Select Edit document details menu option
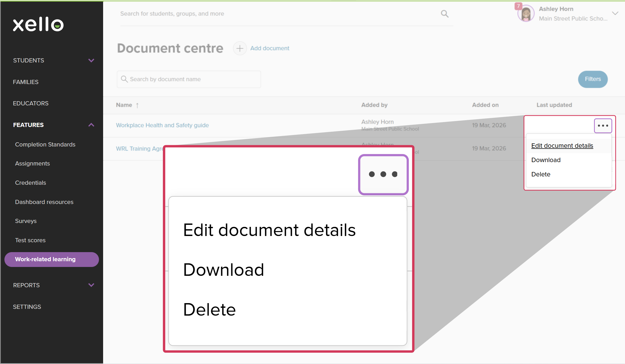Viewport: 625px width, 364px height. coord(562,146)
